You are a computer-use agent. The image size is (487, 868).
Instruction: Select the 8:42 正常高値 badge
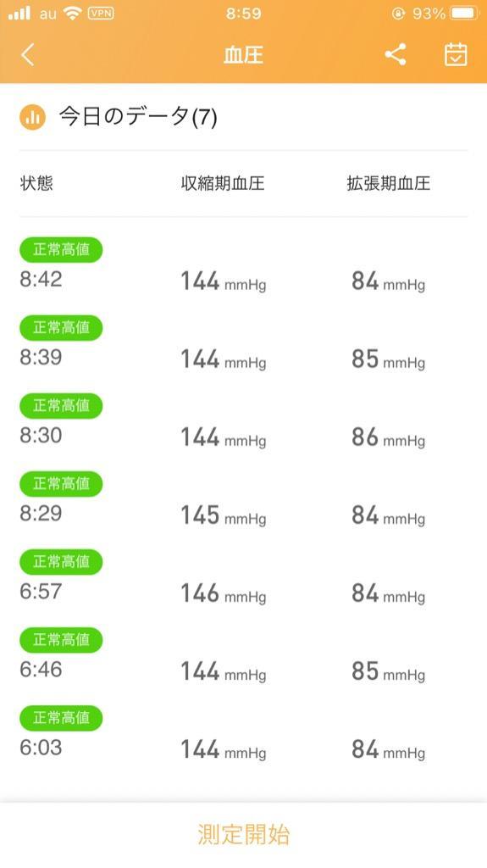tap(61, 250)
